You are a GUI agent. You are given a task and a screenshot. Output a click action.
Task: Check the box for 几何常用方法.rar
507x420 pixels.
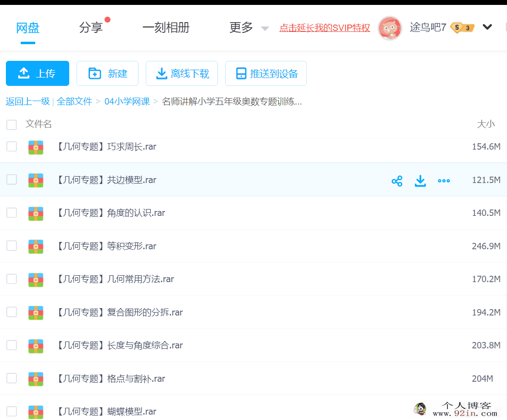pyautogui.click(x=12, y=279)
